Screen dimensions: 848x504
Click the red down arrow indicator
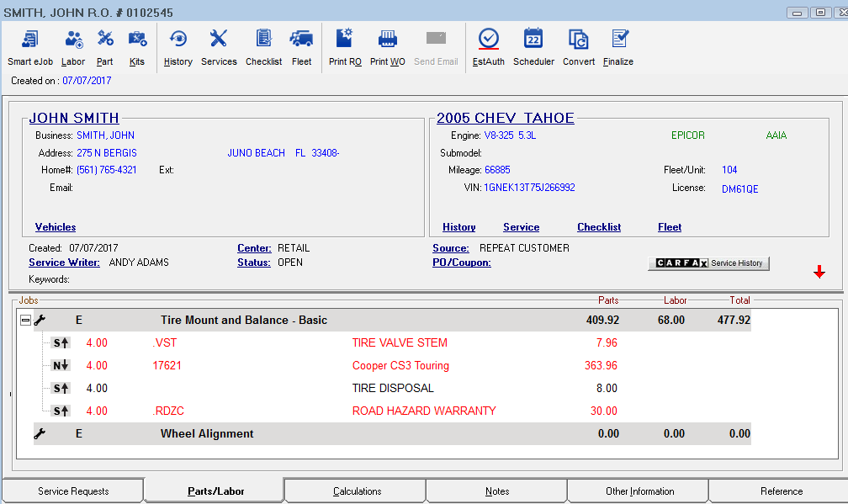point(819,272)
